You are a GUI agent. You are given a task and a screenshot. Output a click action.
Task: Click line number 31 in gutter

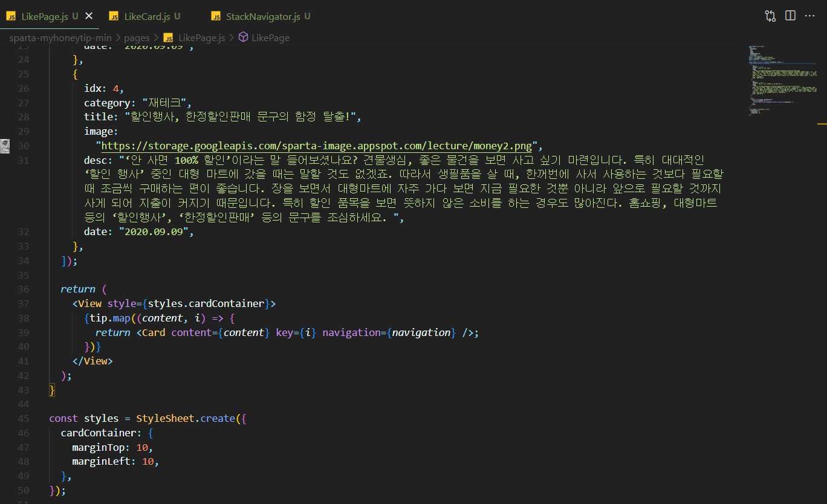pos(23,160)
